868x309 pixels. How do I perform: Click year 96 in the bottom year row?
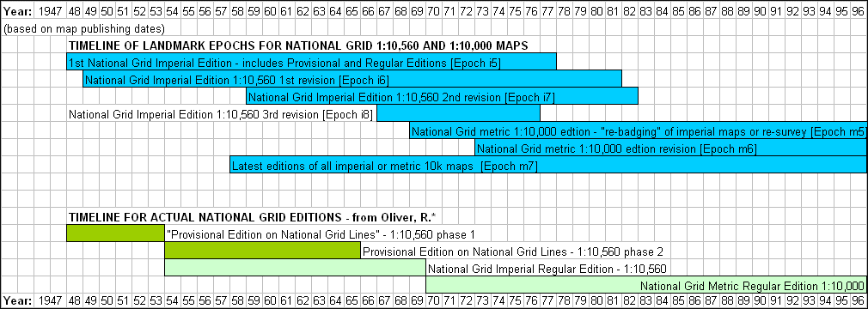[x=859, y=301]
